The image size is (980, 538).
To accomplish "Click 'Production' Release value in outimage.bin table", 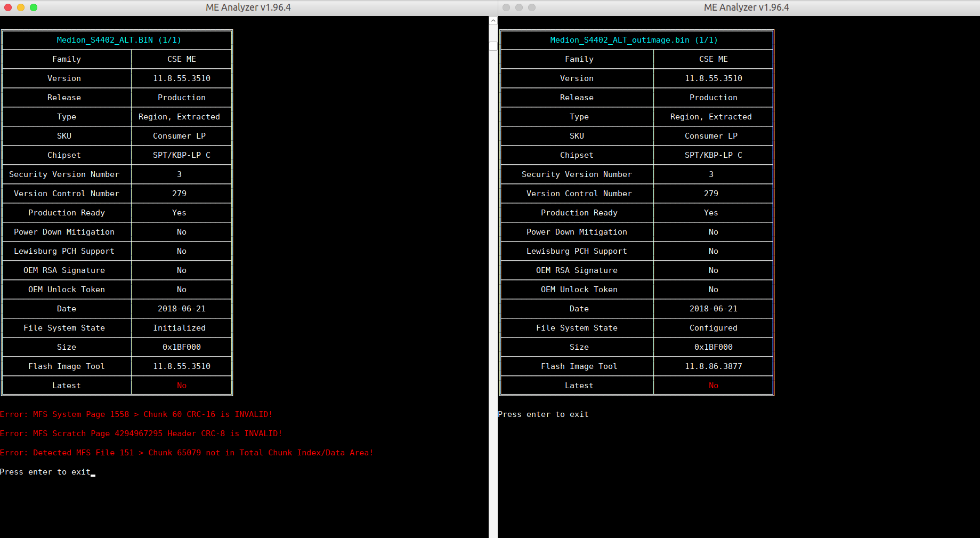I will pos(714,98).
